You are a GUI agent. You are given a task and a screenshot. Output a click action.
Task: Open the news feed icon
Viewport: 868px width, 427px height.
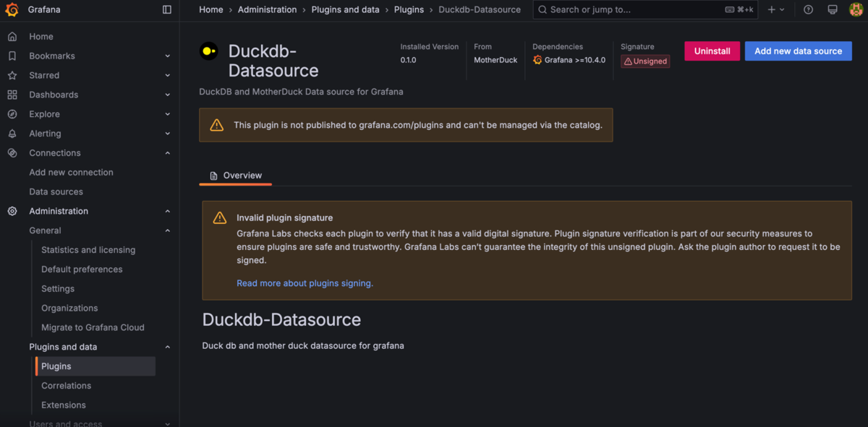coord(833,10)
